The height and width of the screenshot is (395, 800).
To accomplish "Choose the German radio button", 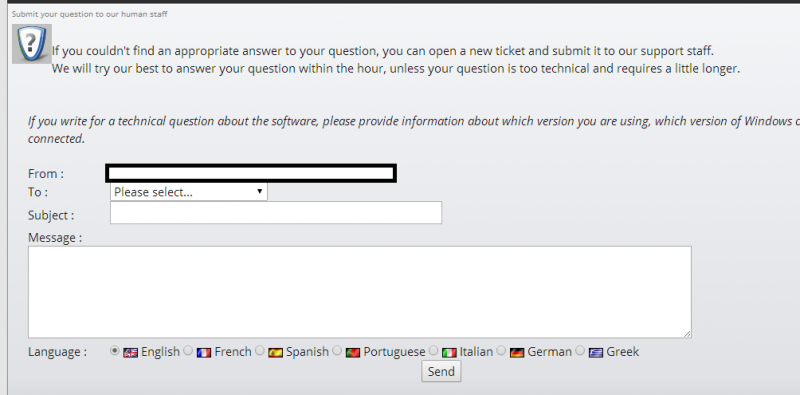I will [x=502, y=351].
